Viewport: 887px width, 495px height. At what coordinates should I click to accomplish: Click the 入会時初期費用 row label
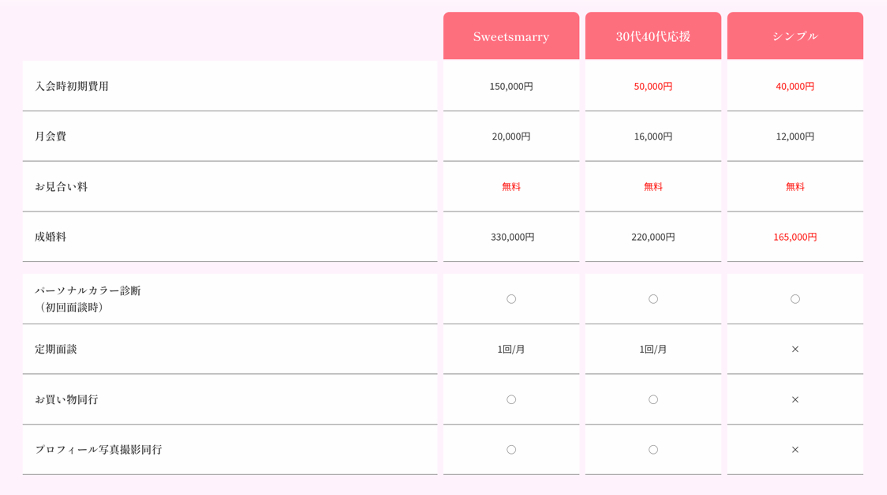click(72, 86)
